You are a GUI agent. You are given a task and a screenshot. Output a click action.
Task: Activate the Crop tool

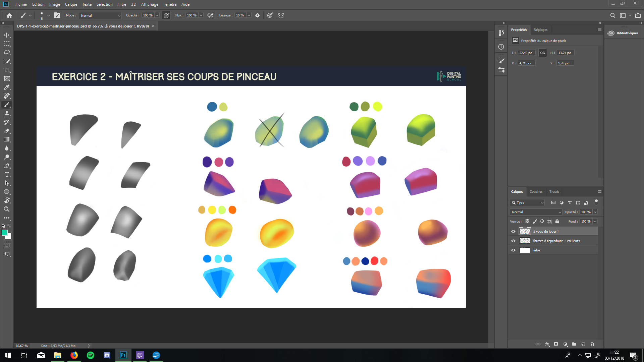(x=6, y=70)
